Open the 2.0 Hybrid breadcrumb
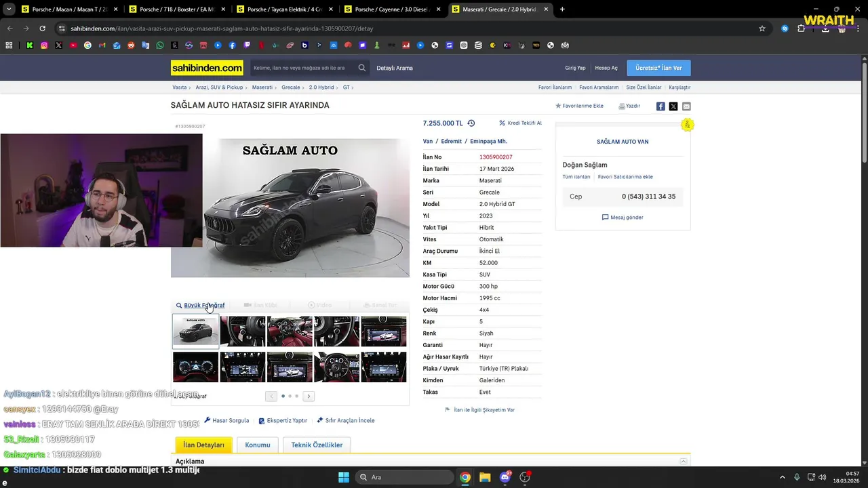This screenshot has height=488, width=868. tap(321, 87)
